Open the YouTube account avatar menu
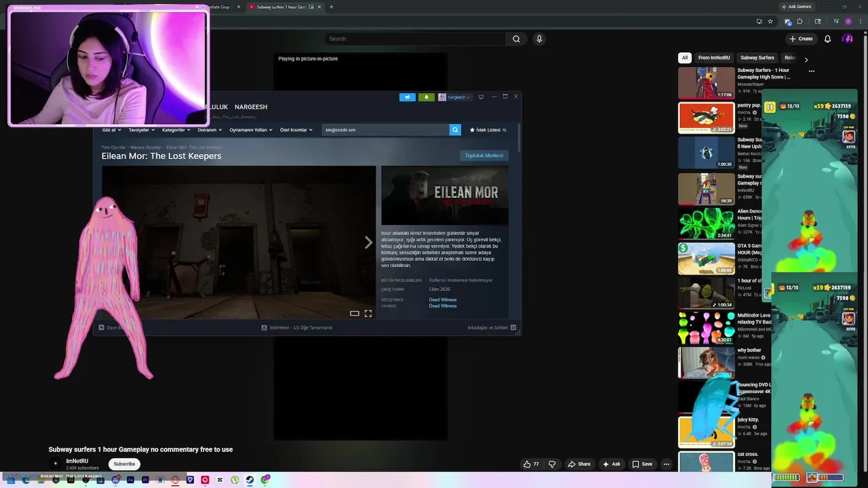The image size is (868, 488). click(847, 39)
